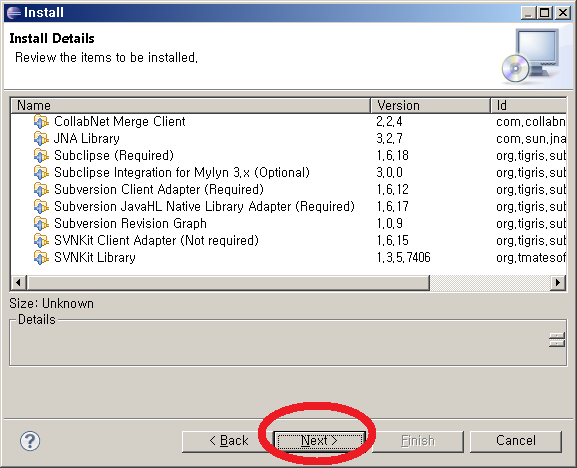This screenshot has height=468, width=577.
Task: Go back with the Back button
Action: (x=228, y=441)
